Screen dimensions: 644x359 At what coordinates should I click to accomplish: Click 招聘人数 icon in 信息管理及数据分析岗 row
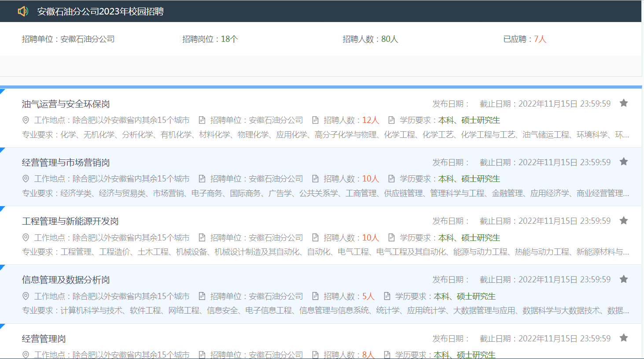point(315,296)
